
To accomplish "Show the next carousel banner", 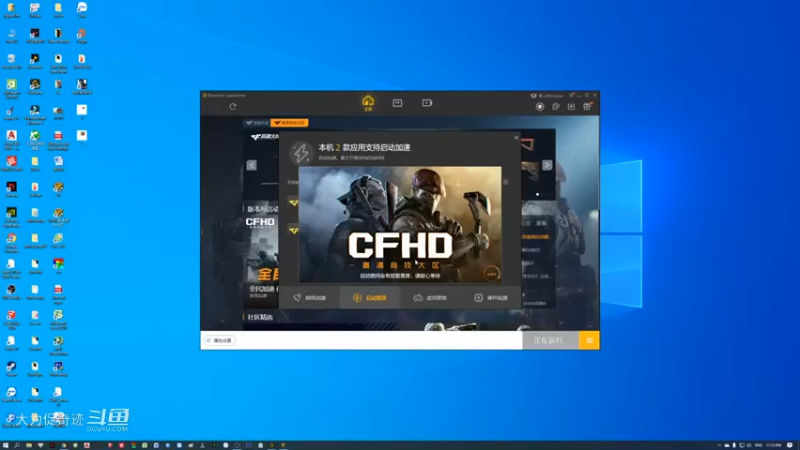I will (547, 165).
